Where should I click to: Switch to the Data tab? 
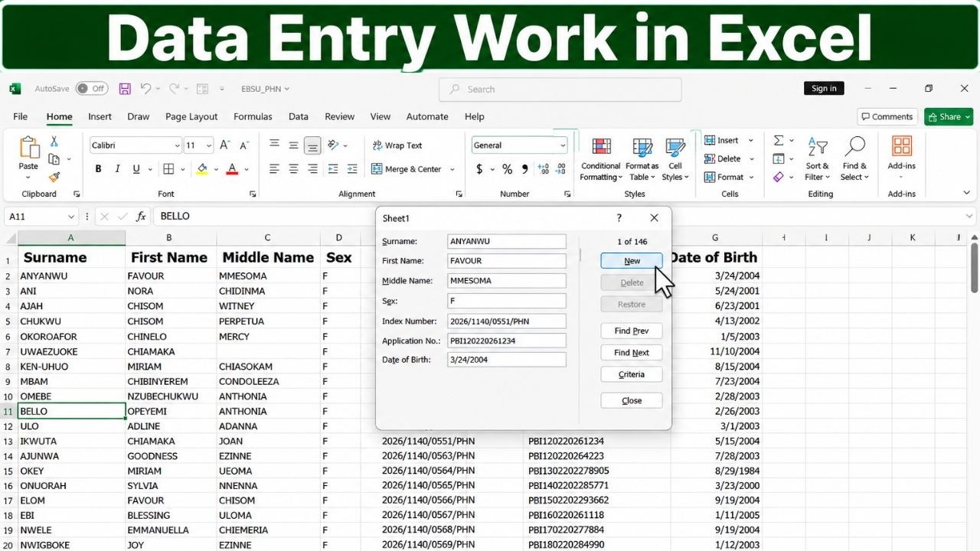coord(299,116)
